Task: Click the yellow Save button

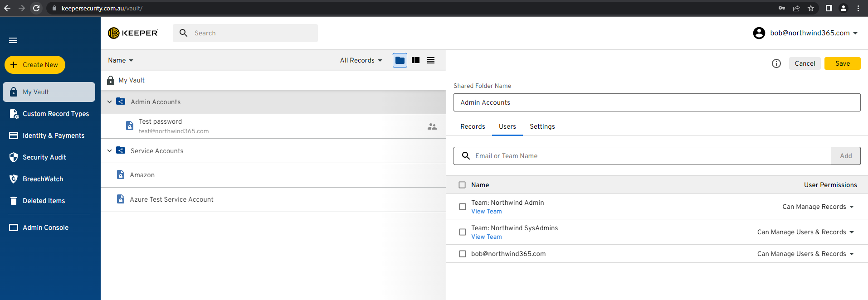Action: pyautogui.click(x=842, y=63)
